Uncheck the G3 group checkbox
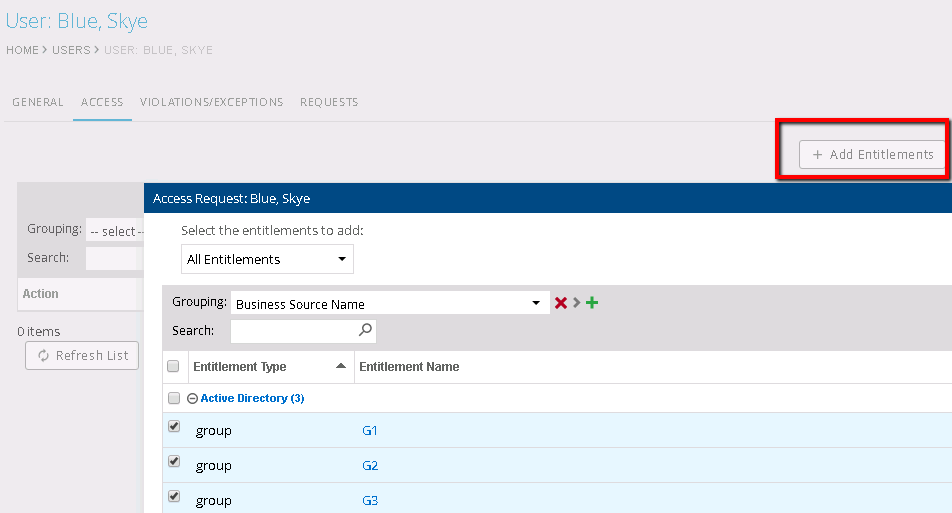Viewport: 952px width, 513px height. (174, 497)
